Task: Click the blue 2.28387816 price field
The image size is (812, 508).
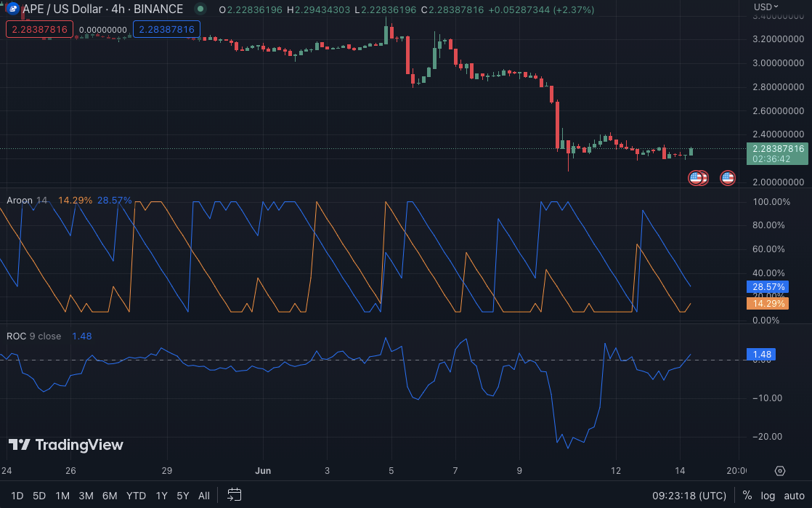Action: [x=166, y=30]
